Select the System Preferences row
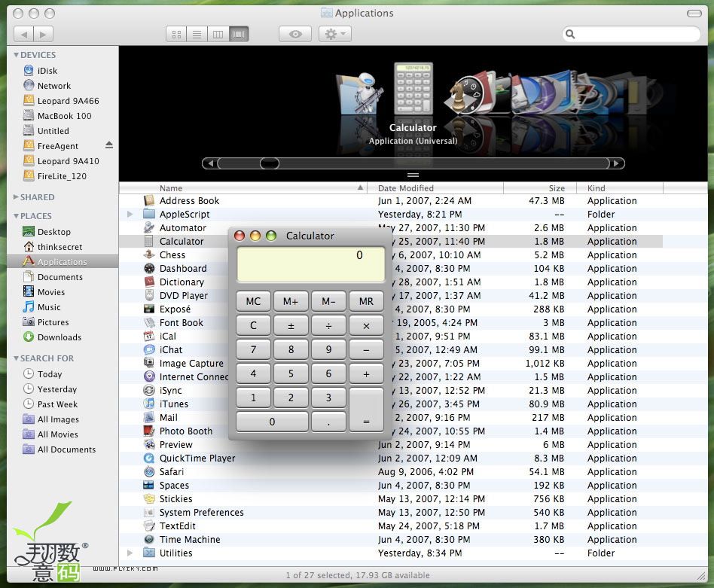 click(391, 513)
